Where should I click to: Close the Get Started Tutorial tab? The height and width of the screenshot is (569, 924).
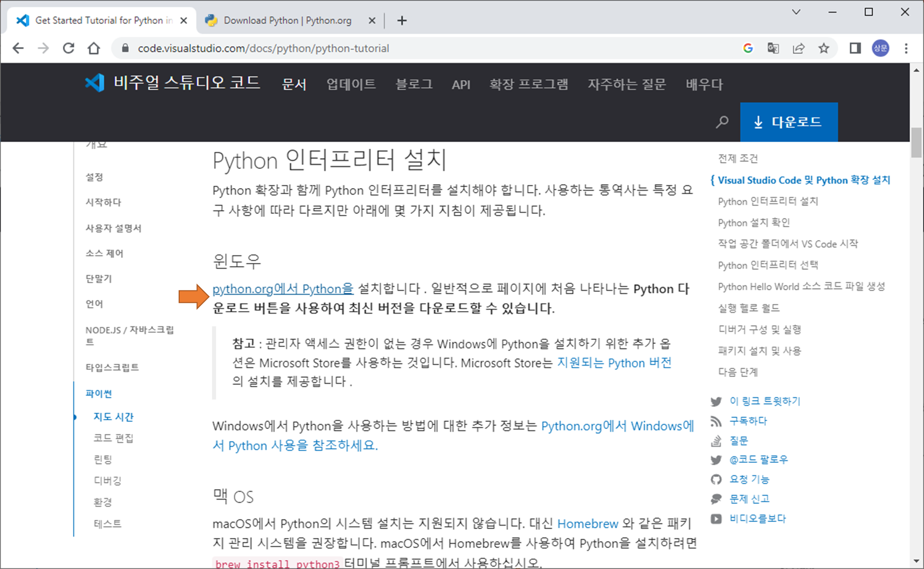pos(184,20)
